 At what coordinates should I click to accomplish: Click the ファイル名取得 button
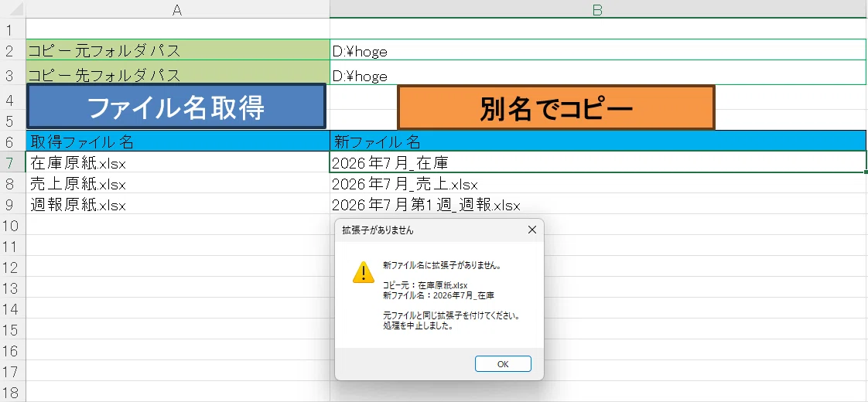[176, 107]
